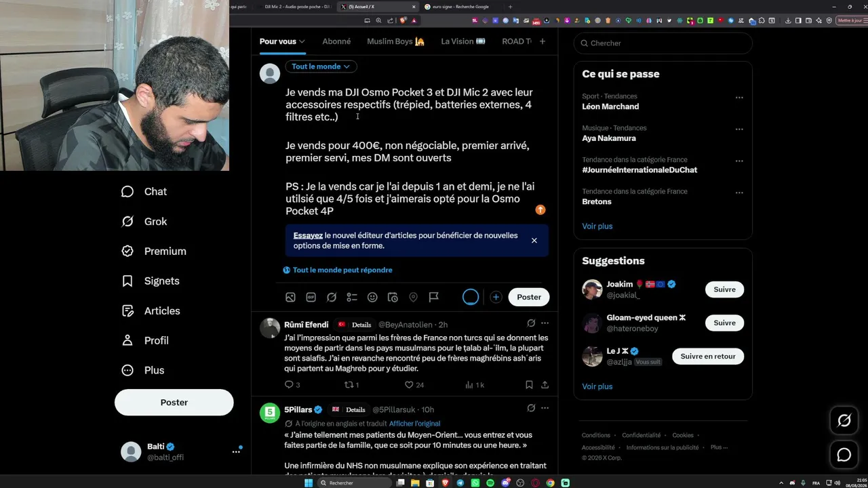
Task: Click the Chercher search field
Action: point(663,43)
